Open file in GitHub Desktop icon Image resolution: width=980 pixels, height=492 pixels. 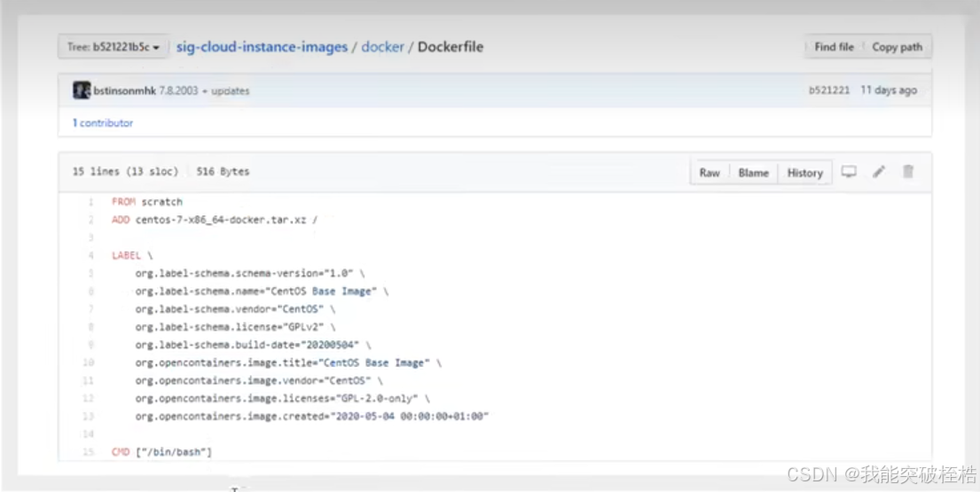click(849, 172)
